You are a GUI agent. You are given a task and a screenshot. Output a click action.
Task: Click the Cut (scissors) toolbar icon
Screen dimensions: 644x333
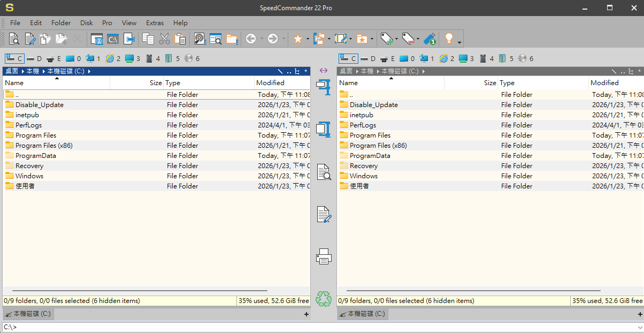164,39
